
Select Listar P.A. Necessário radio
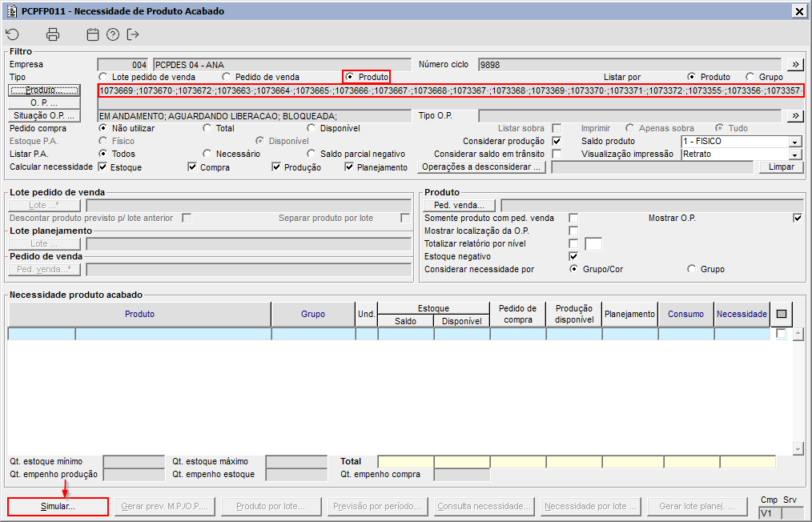tap(207, 154)
